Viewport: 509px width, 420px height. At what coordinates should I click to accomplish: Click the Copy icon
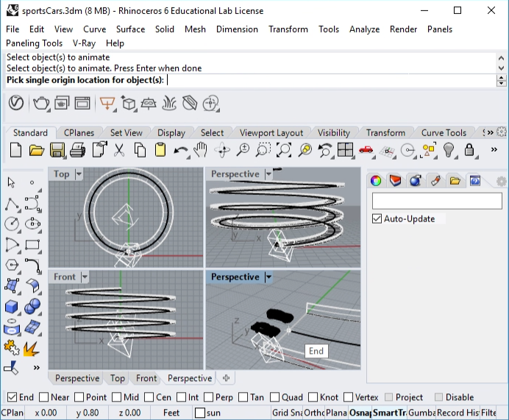tap(140, 150)
